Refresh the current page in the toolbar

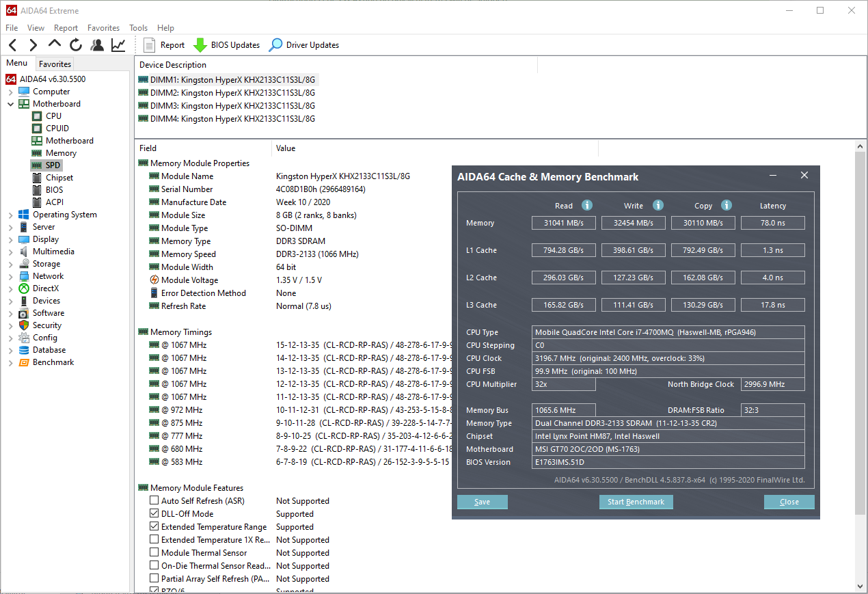point(76,45)
